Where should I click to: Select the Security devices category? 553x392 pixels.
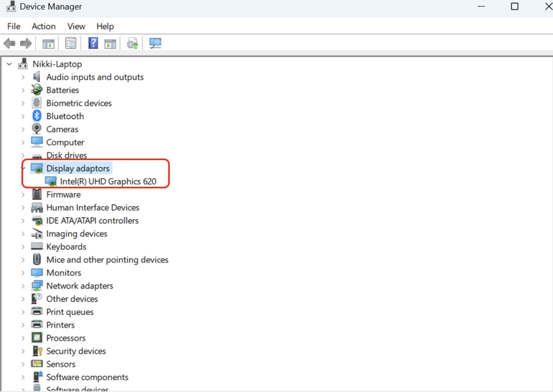click(x=76, y=351)
